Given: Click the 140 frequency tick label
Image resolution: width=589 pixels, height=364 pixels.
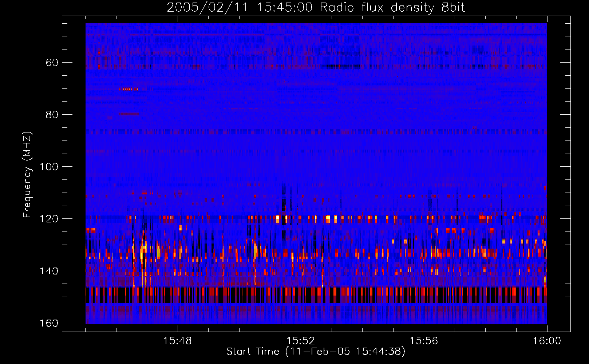Looking at the screenshot, I should pos(49,271).
